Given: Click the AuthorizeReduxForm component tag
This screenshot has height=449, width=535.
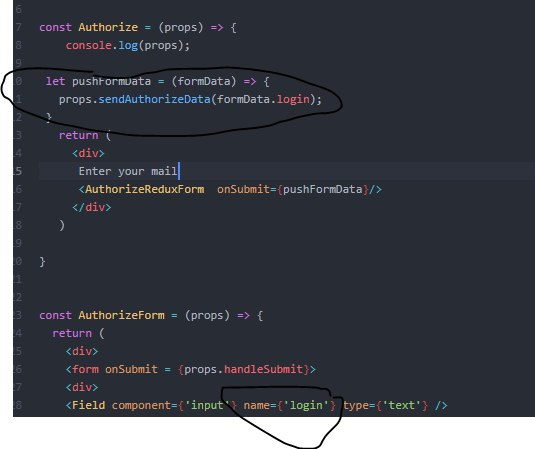Looking at the screenshot, I should click(x=145, y=189).
